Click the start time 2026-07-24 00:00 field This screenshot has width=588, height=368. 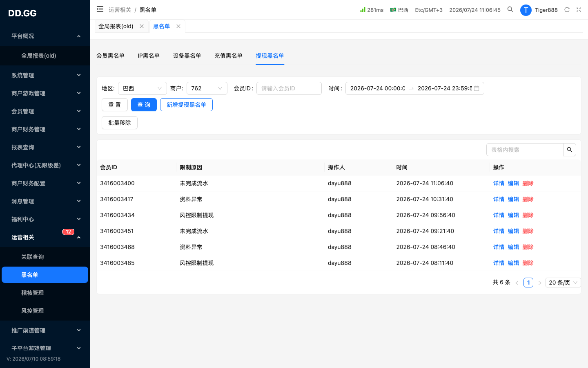pyautogui.click(x=378, y=88)
